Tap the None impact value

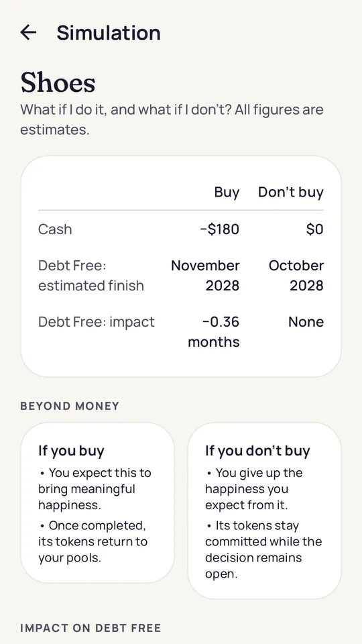click(306, 321)
